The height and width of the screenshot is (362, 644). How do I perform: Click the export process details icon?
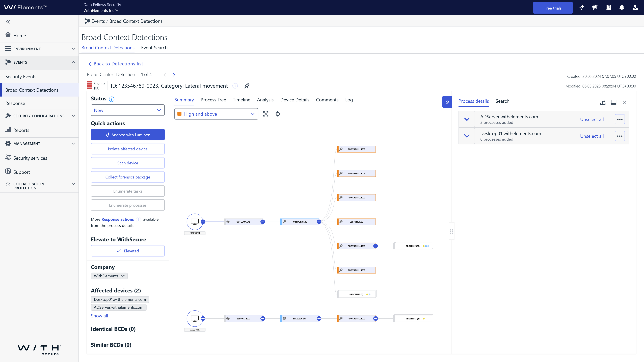click(x=603, y=102)
